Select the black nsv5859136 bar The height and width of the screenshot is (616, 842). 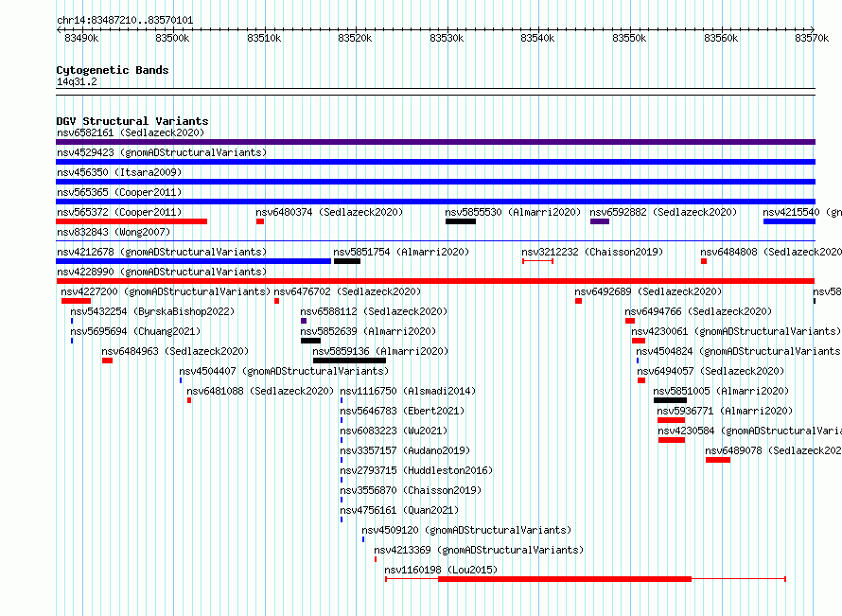(349, 361)
